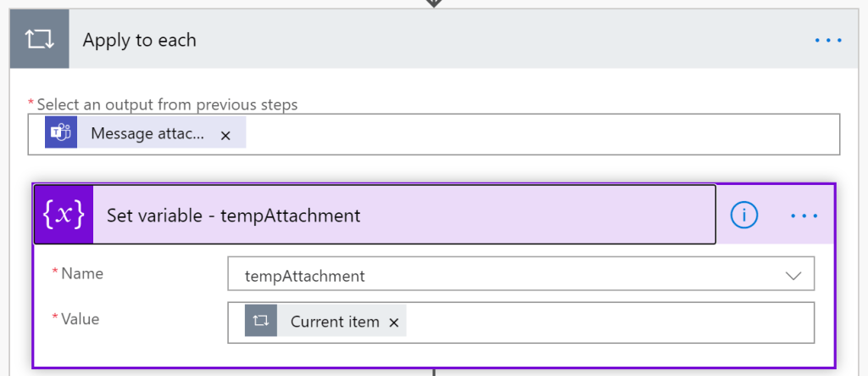Click the Value field label

(x=82, y=319)
